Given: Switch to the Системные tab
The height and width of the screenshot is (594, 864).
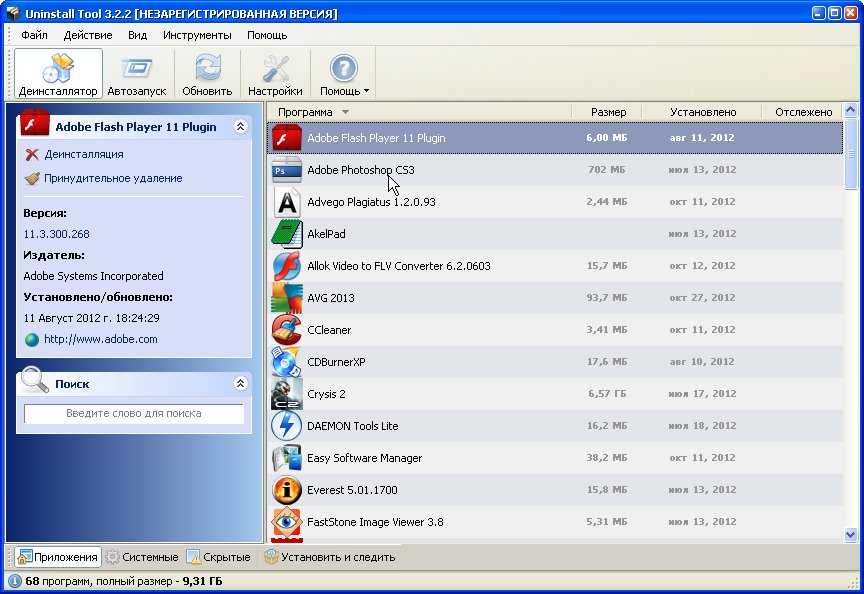Looking at the screenshot, I should (143, 558).
